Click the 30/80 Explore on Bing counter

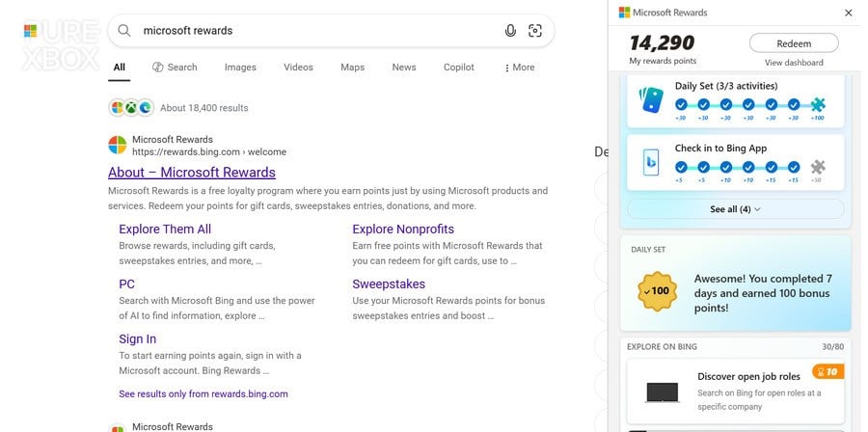[x=832, y=347]
